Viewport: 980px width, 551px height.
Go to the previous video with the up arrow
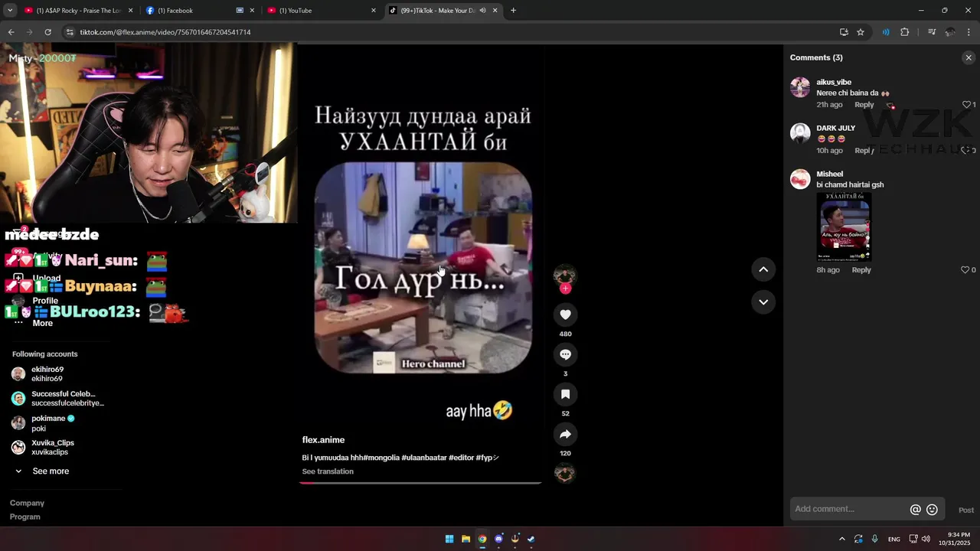click(x=763, y=269)
